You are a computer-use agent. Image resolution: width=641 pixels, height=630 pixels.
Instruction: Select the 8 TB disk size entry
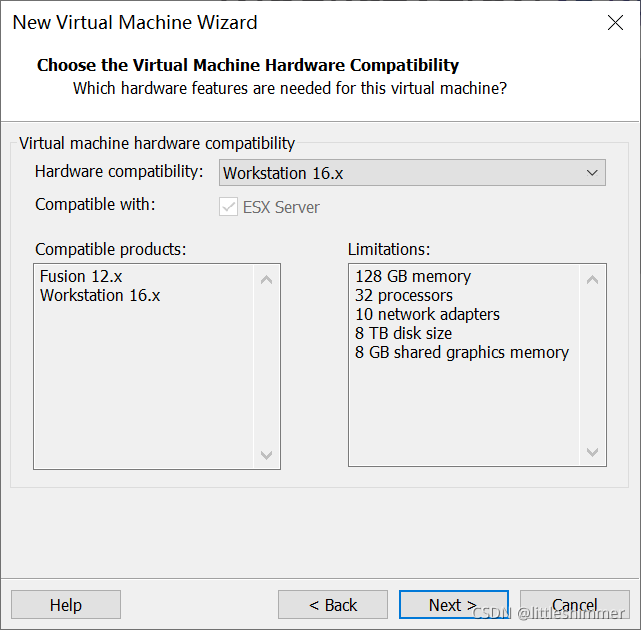point(403,333)
